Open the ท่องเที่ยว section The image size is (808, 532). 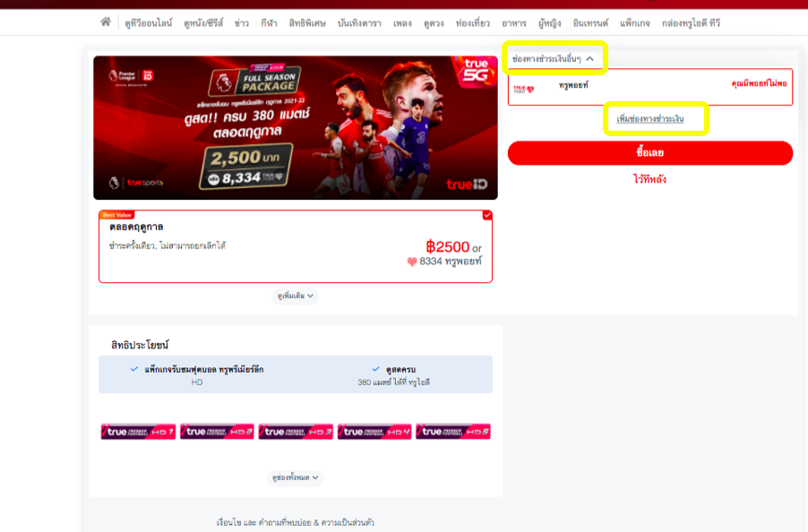tap(473, 23)
